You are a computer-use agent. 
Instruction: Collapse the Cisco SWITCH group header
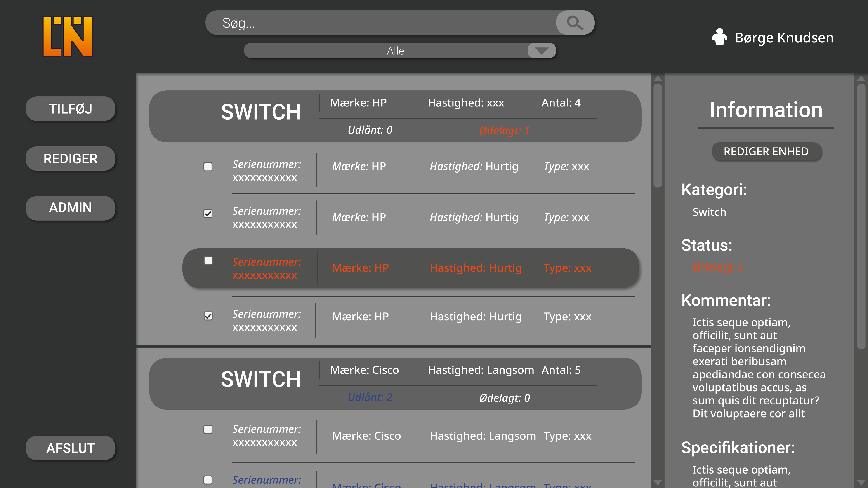(395, 384)
